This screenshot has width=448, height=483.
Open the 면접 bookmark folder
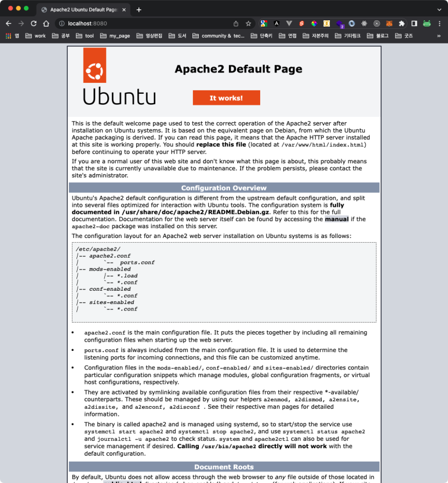tap(287, 36)
